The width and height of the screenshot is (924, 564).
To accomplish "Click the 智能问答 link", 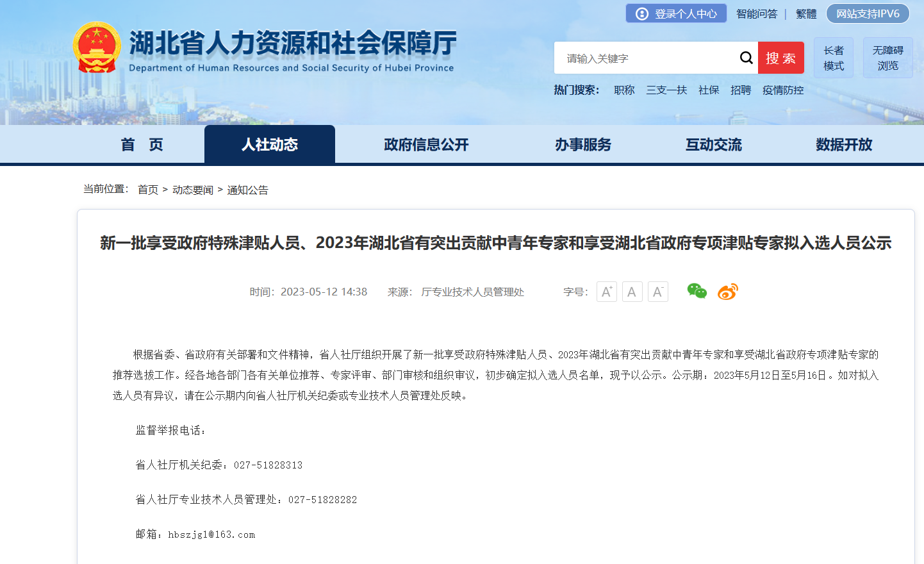I will (x=756, y=13).
